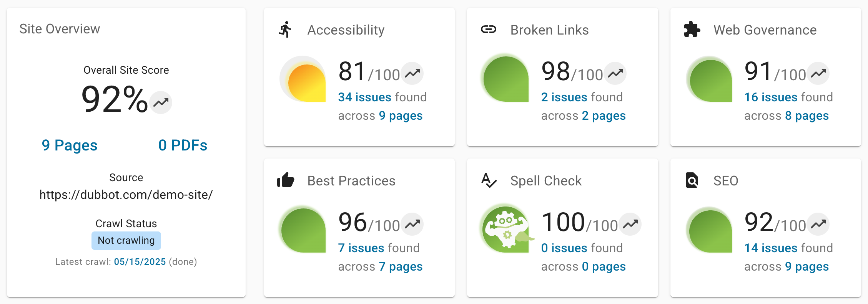868x304 pixels.
Task: Click the Spell Check mascot gauge icon
Action: (x=507, y=229)
